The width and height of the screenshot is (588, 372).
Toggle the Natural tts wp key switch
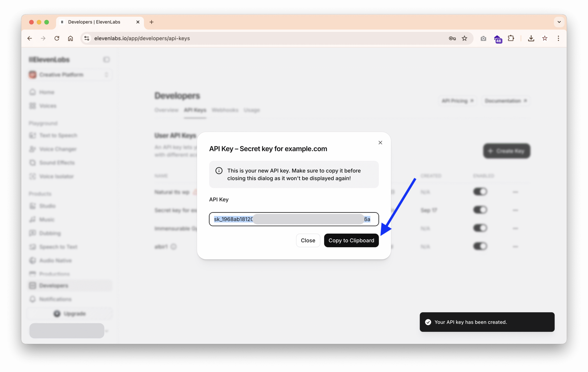pos(480,192)
